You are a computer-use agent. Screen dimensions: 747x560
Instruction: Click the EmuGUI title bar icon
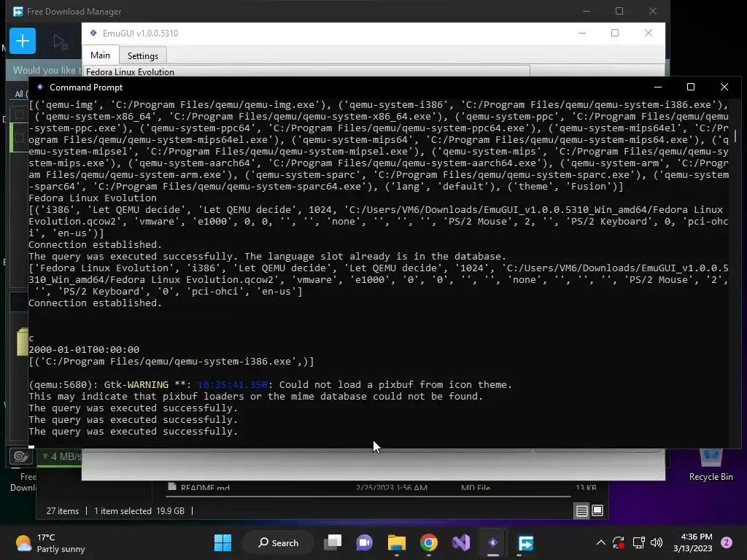click(x=93, y=33)
